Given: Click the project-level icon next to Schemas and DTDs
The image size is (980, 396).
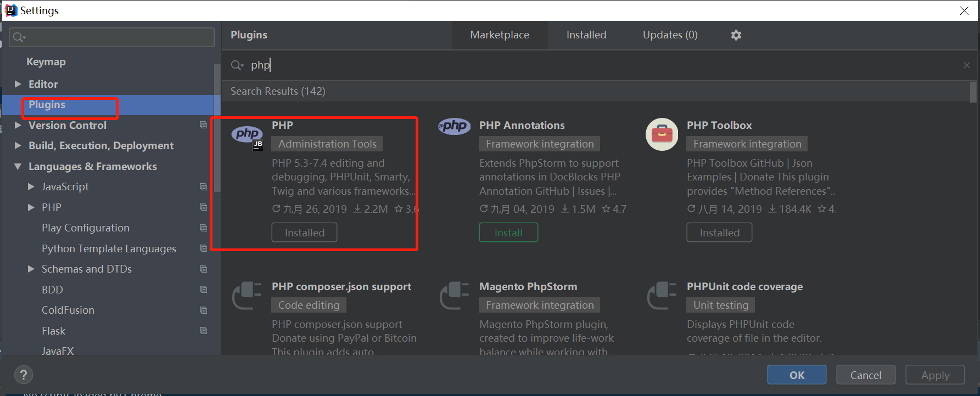Looking at the screenshot, I should [203, 269].
